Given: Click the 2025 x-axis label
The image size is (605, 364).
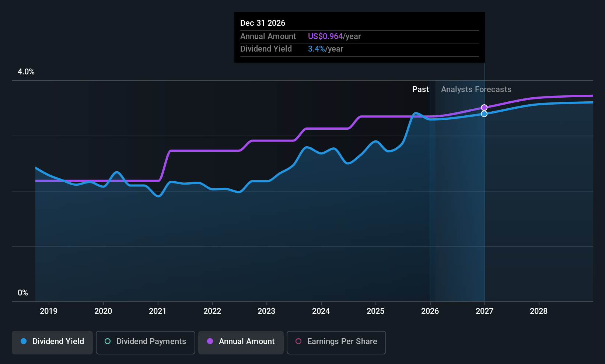Looking at the screenshot, I should tap(375, 311).
